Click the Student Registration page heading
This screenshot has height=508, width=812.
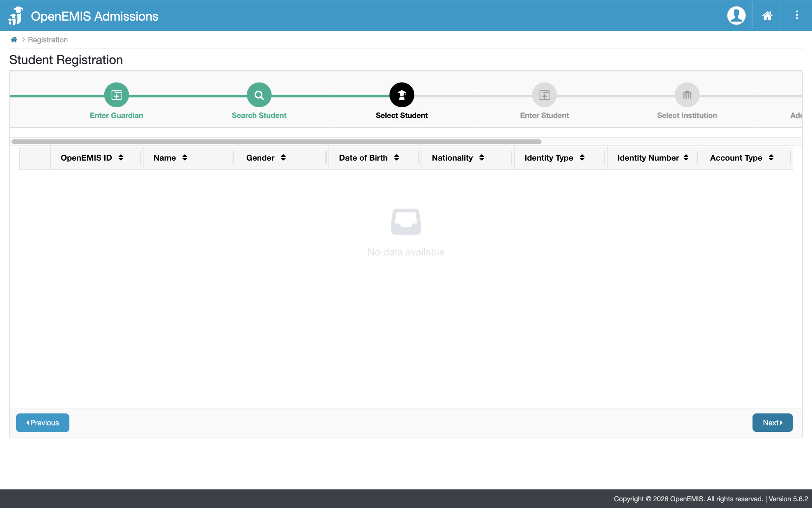point(66,60)
